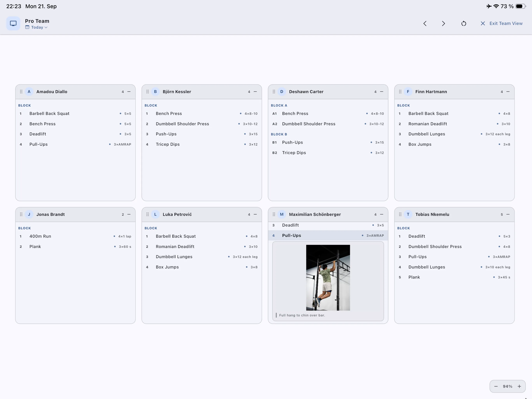Viewport: 532px width, 399px height.
Task: Collapse Amadou Diallo's card
Action: pyautogui.click(x=129, y=92)
